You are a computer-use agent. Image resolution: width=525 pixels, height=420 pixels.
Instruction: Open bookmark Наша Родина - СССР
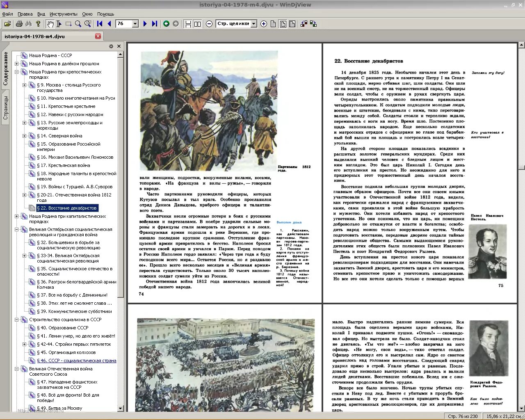click(50, 55)
